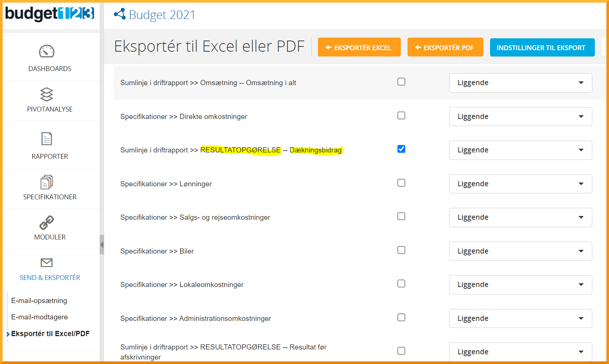
Task: Expand the Biler page orientation dropdown
Action: point(520,251)
